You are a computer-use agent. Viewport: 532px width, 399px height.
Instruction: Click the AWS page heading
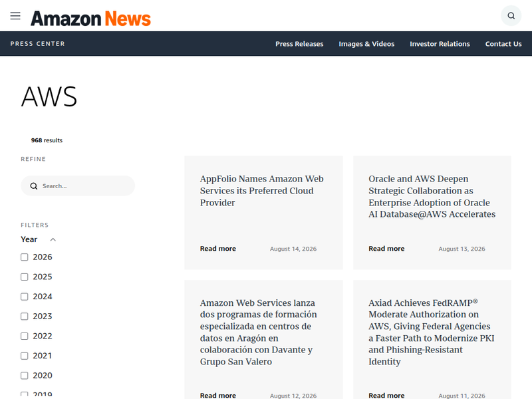(49, 96)
